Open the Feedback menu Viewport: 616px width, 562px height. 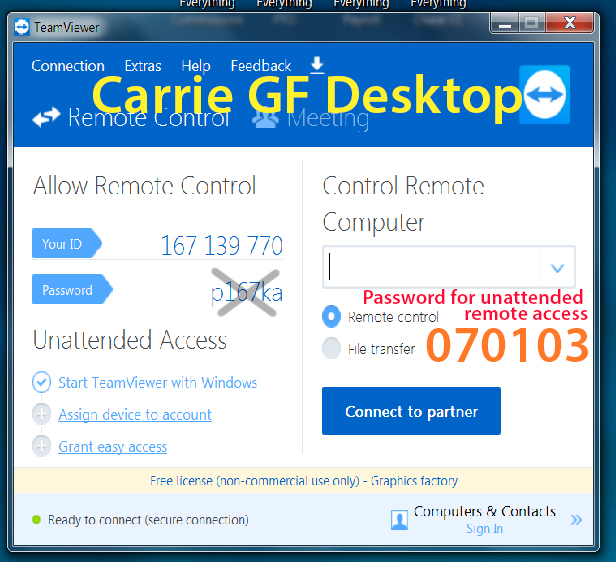point(261,66)
